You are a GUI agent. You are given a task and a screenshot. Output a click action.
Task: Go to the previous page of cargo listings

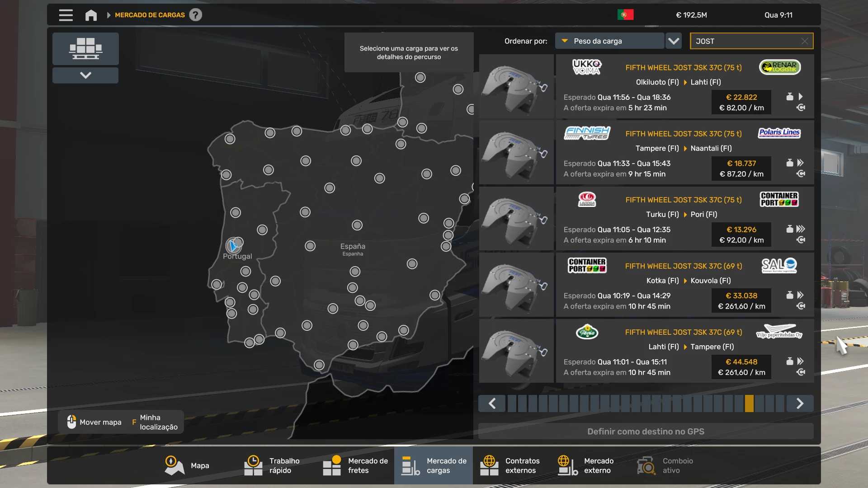[492, 404]
